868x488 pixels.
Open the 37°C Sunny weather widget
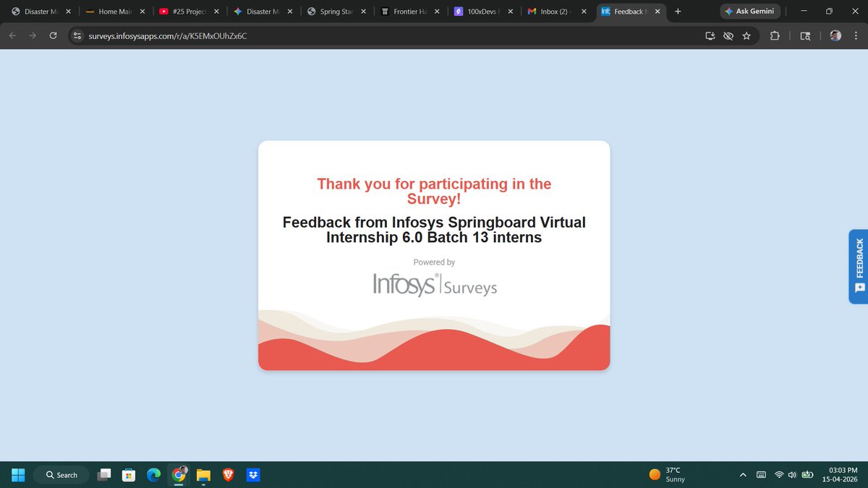point(668,474)
